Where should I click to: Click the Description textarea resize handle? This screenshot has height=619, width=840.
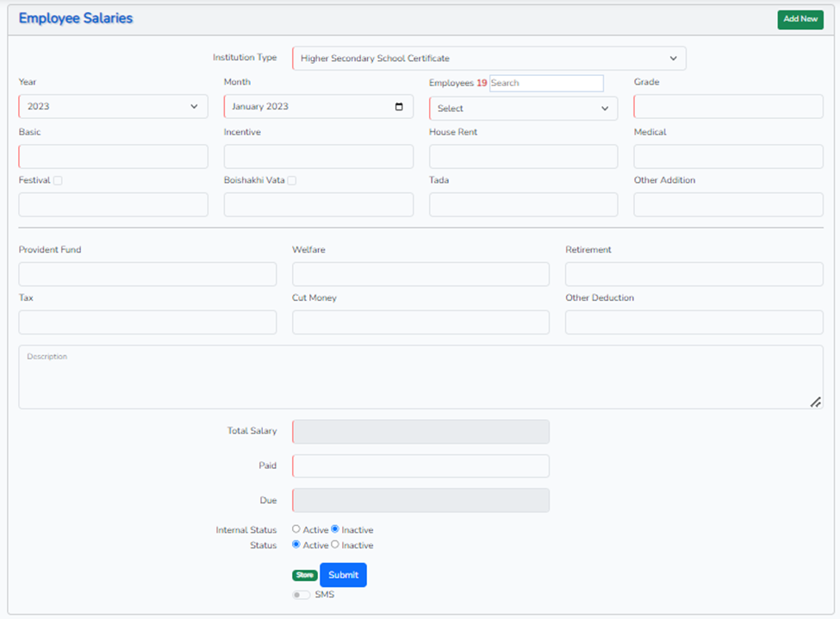pyautogui.click(x=816, y=402)
